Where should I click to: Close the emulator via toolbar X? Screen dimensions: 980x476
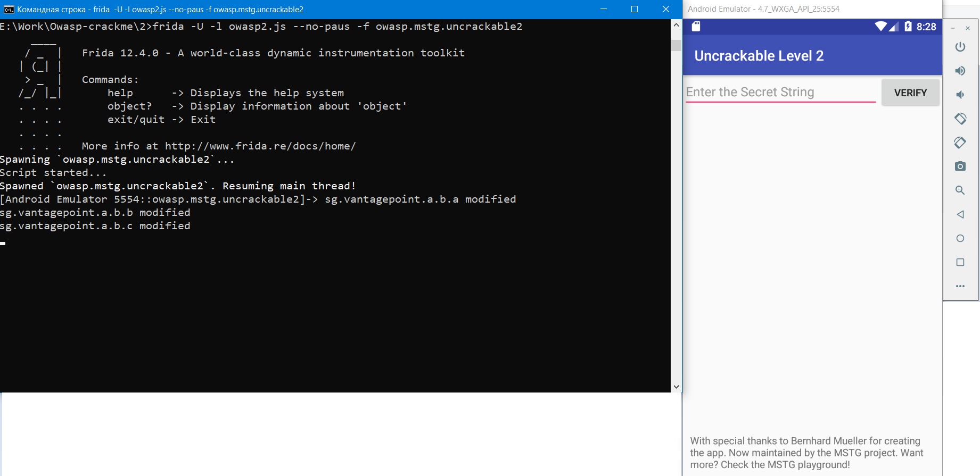(968, 28)
